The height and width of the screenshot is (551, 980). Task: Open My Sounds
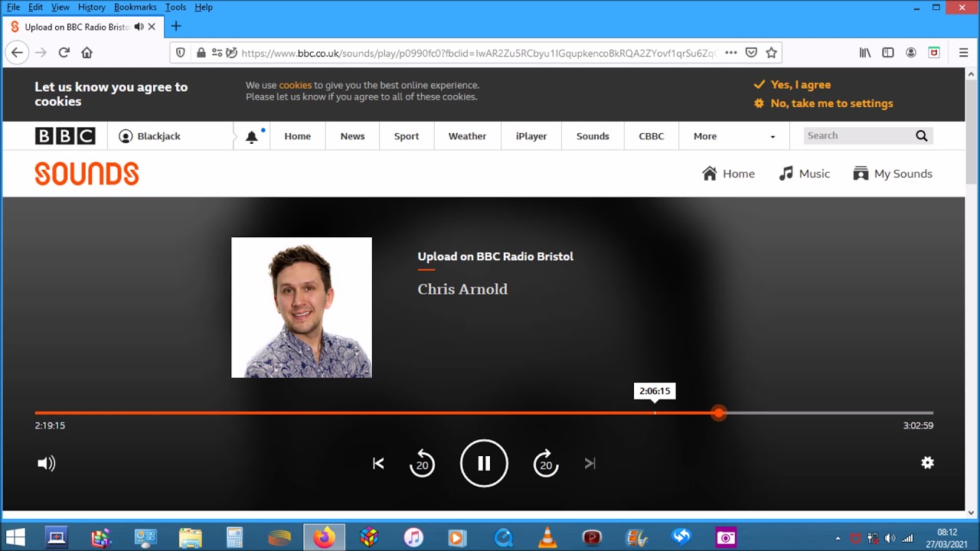pyautogui.click(x=893, y=174)
